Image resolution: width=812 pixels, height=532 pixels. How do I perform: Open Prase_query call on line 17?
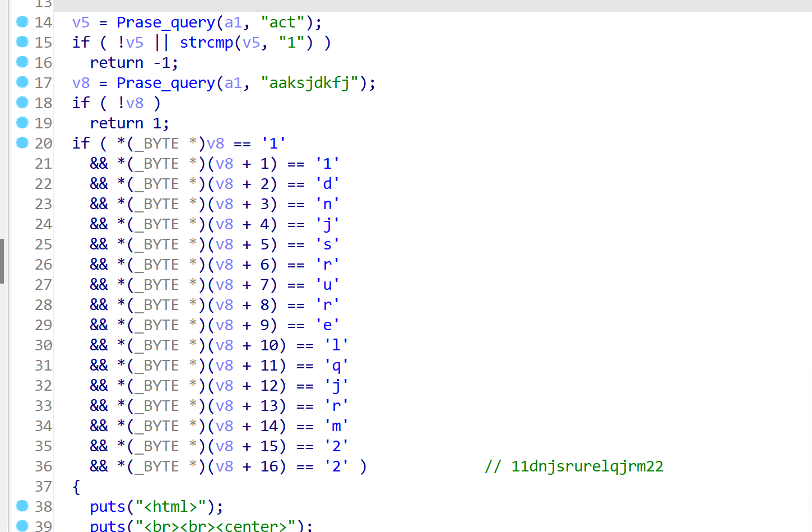(x=165, y=83)
